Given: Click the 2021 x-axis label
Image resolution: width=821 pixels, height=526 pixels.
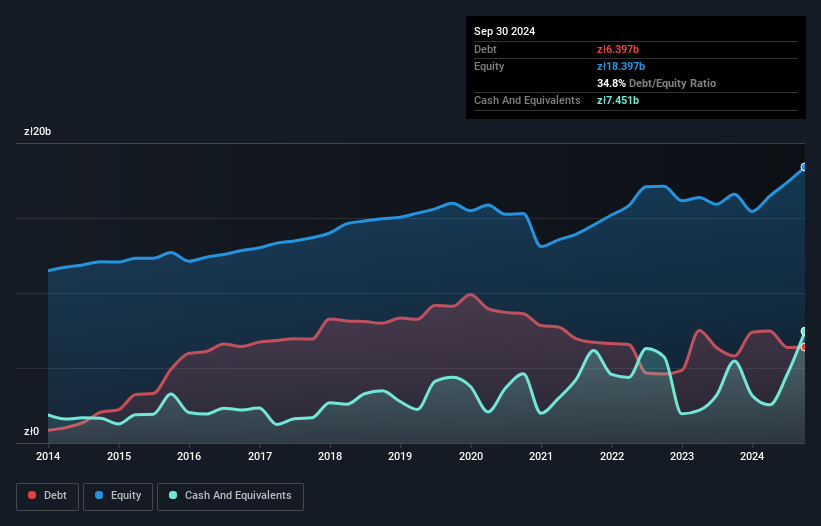Looking at the screenshot, I should pyautogui.click(x=541, y=456).
